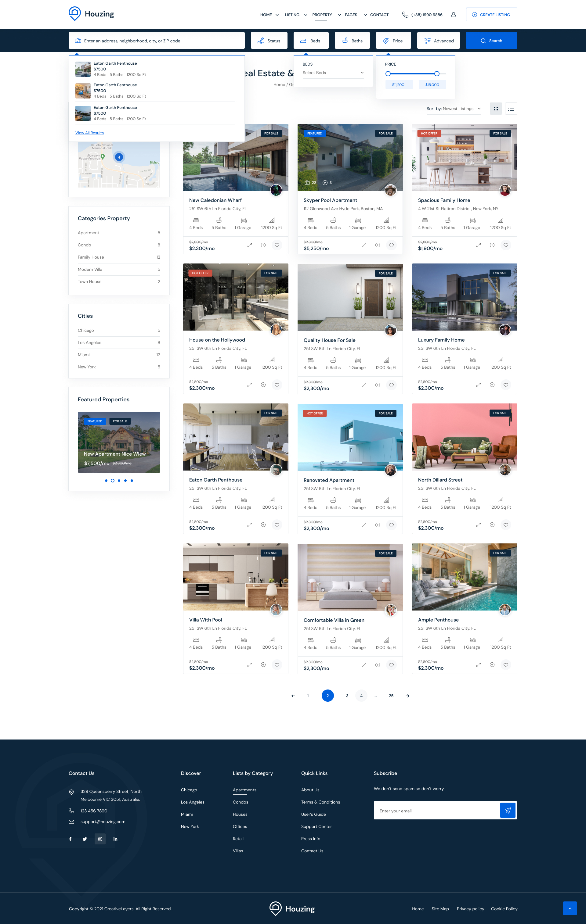Click the send email subscribe icon

click(x=507, y=811)
